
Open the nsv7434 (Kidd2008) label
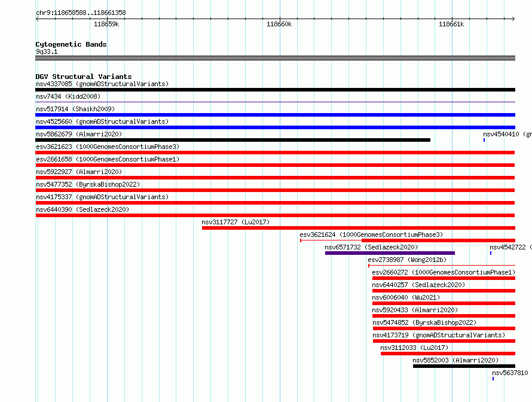coord(68,96)
